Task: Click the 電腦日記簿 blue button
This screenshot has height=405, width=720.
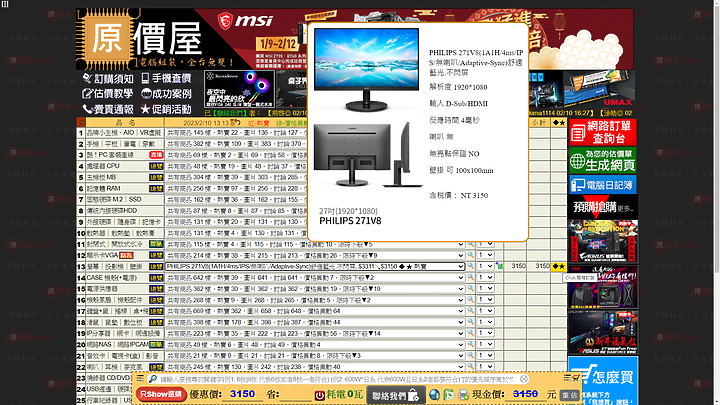Action: click(602, 185)
